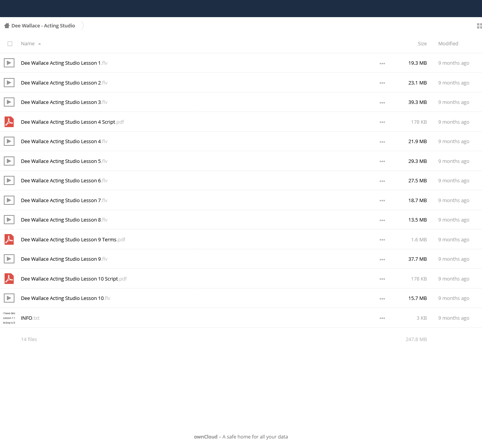Click the 14 files summary text
Viewport: 482px width, 448px height.
point(29,340)
